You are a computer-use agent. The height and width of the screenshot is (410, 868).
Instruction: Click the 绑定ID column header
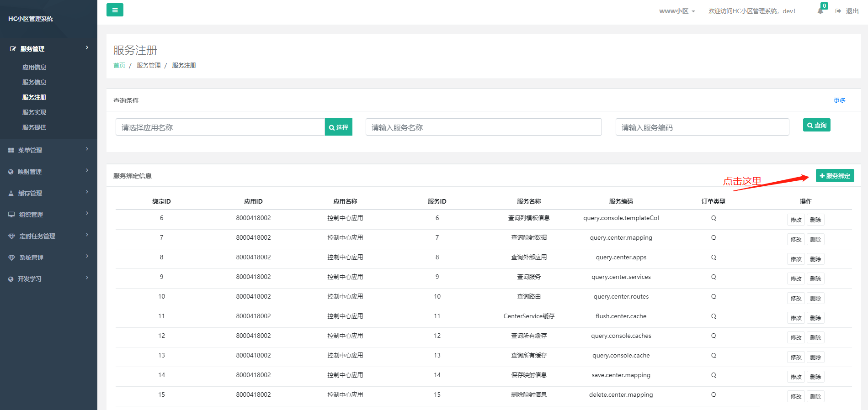click(x=161, y=201)
